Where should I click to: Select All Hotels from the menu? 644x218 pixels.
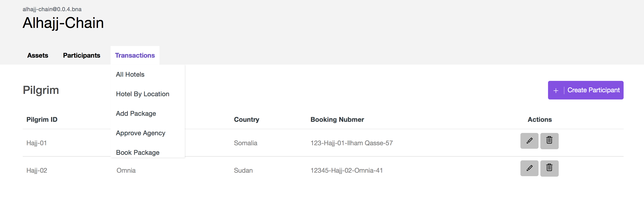pyautogui.click(x=130, y=74)
